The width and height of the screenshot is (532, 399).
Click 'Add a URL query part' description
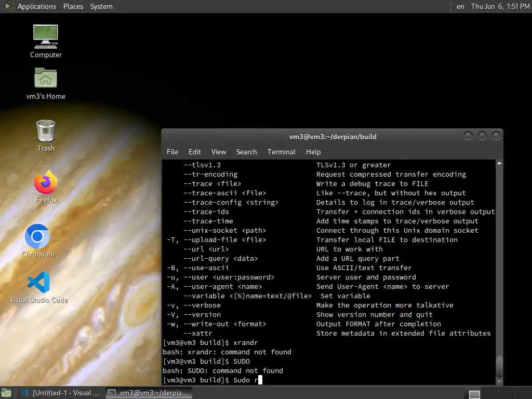357,258
